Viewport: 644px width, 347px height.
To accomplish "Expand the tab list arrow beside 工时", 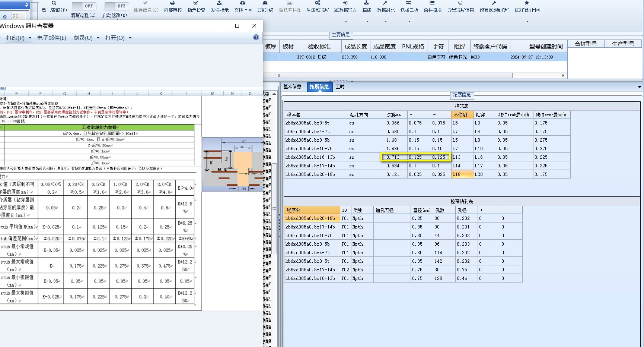I will [x=640, y=87].
